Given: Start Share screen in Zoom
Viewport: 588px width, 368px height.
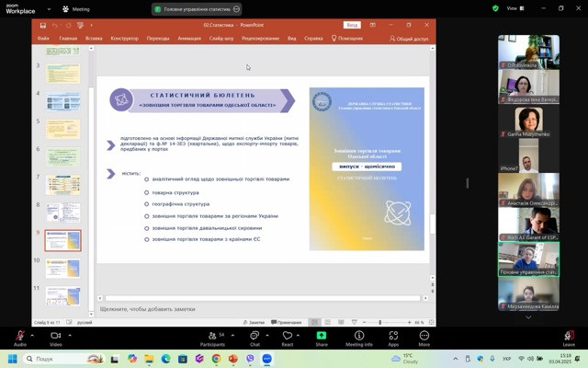Looking at the screenshot, I should pos(322,338).
